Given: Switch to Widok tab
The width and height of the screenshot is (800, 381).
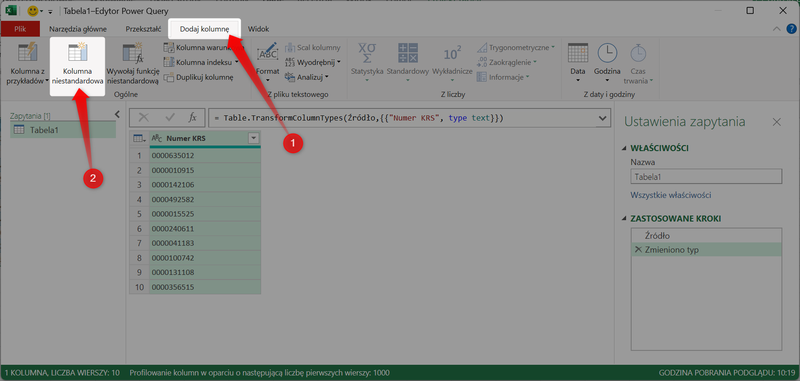Looking at the screenshot, I should pos(258,29).
